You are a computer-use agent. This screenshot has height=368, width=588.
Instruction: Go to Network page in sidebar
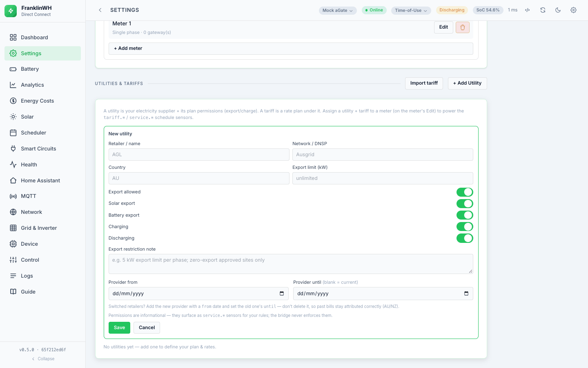[x=42, y=212]
